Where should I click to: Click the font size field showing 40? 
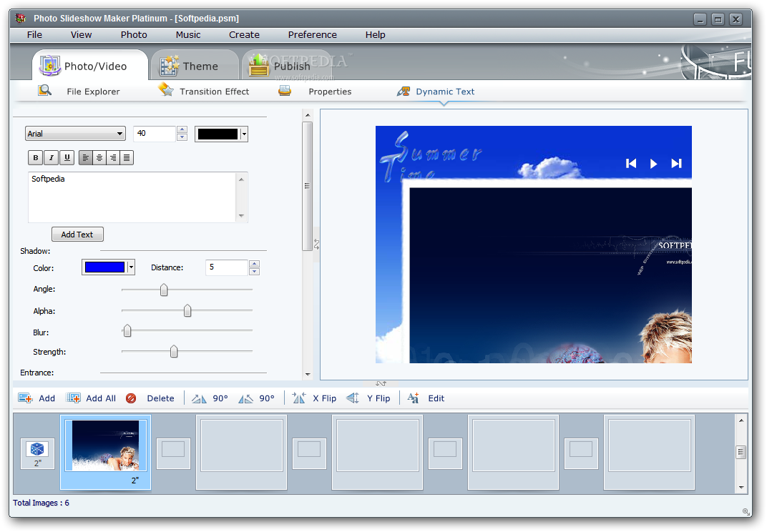click(154, 134)
